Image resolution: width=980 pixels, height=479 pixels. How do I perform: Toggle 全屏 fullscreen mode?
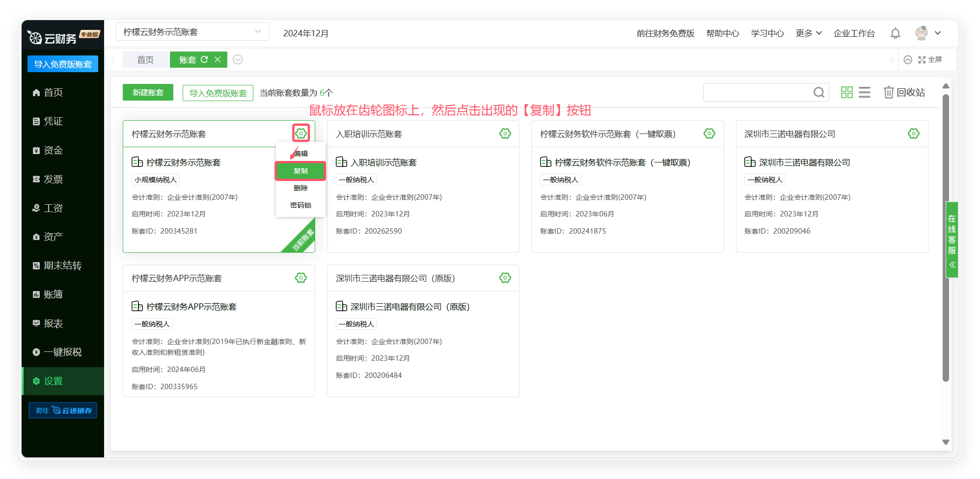tap(930, 59)
